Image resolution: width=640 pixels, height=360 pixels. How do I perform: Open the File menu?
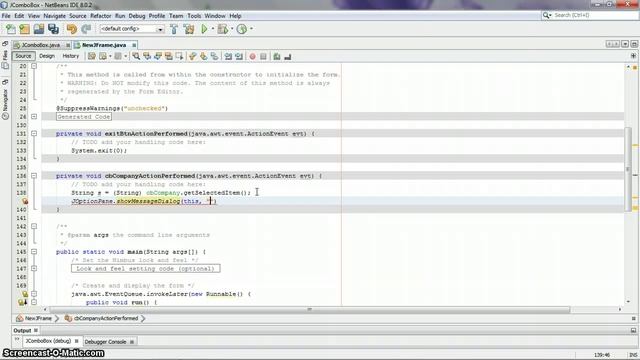pos(6,16)
